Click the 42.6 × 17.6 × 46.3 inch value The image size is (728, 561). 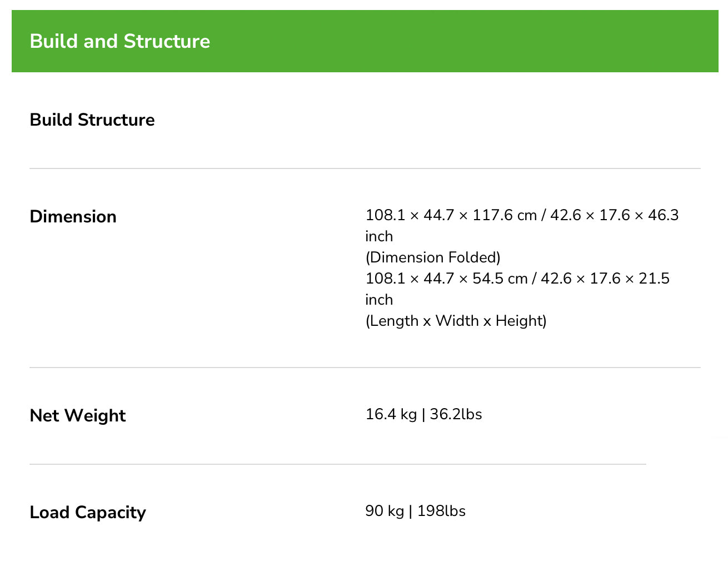tap(614, 215)
